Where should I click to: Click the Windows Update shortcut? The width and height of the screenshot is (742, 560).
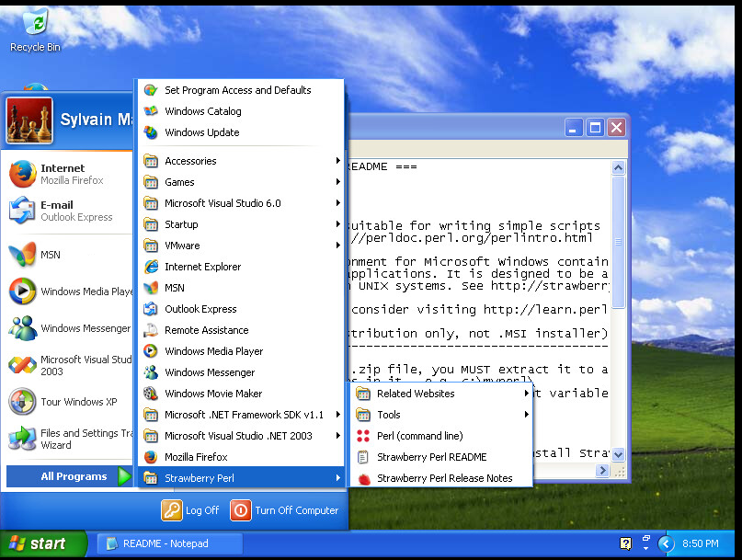[x=201, y=132]
